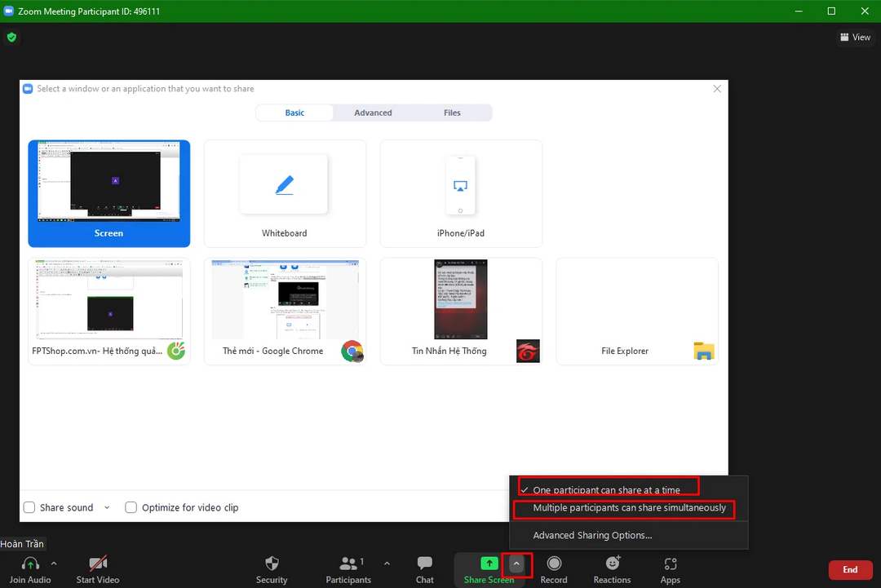This screenshot has width=881, height=588.
Task: Enable the Share sound checkbox
Action: (x=29, y=507)
